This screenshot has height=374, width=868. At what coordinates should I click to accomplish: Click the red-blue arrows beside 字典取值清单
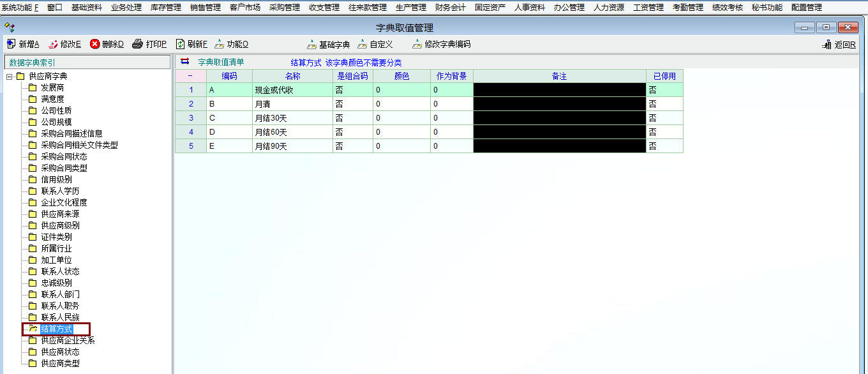185,62
